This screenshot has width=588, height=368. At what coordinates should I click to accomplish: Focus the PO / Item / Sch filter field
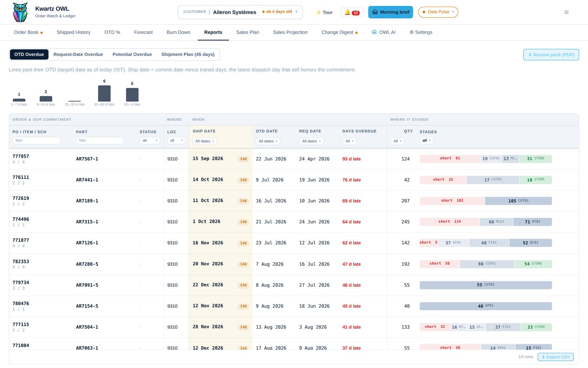click(36, 141)
